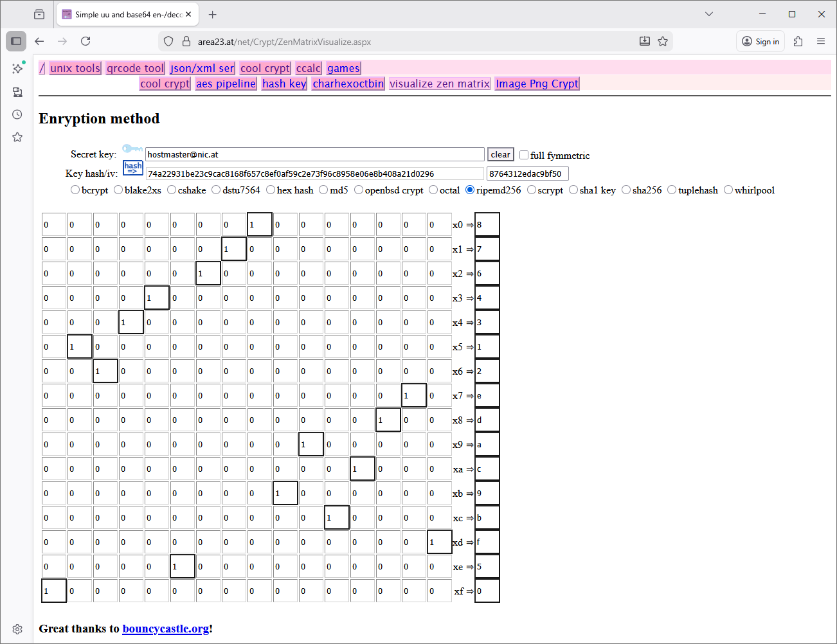
Task: Click the short iv field 8764312edac9bf50
Action: (x=528, y=174)
